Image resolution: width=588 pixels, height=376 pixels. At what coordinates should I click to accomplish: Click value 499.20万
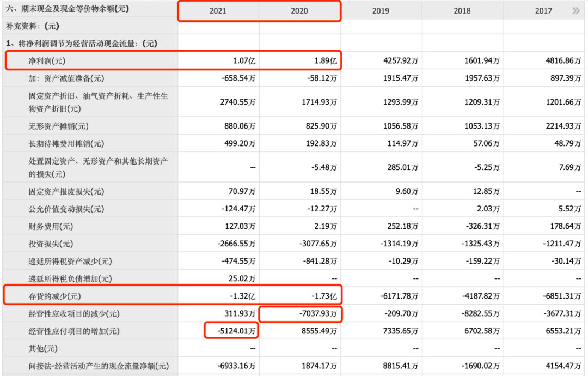[240, 144]
